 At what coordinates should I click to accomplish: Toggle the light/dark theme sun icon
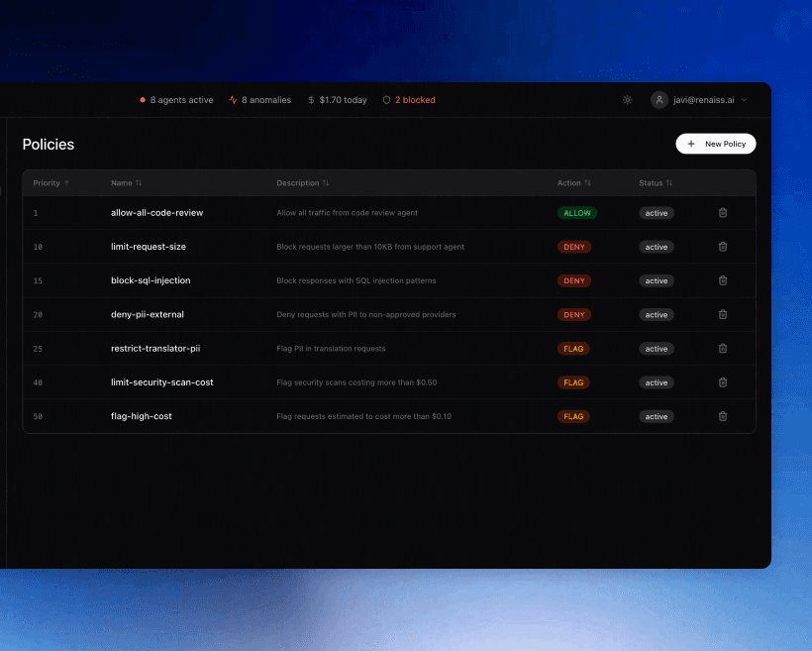coord(627,100)
